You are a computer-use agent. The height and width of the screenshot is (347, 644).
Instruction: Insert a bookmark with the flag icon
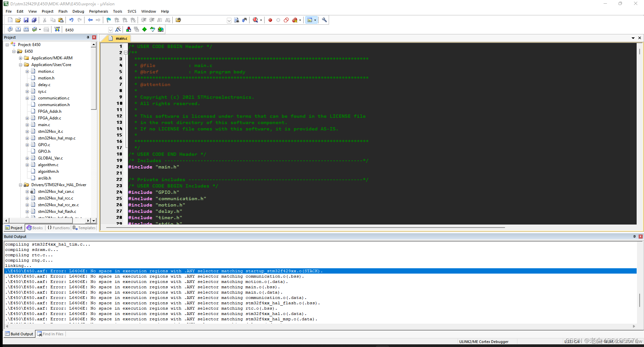click(x=109, y=20)
